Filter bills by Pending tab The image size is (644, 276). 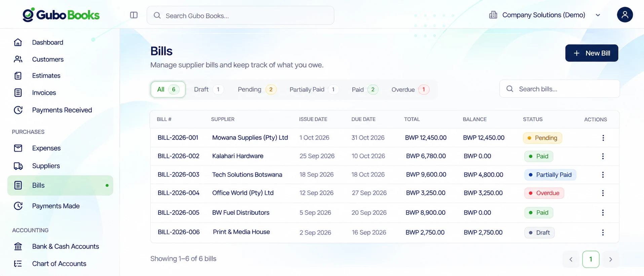click(x=257, y=89)
